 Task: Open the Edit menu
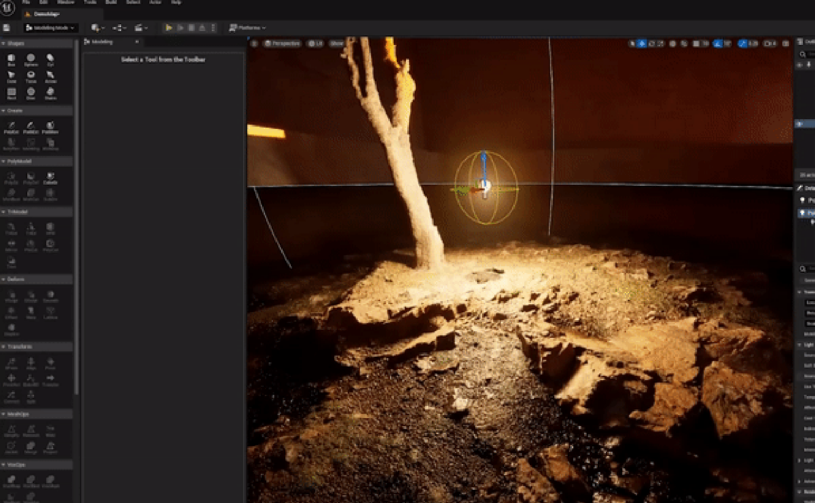[x=43, y=3]
